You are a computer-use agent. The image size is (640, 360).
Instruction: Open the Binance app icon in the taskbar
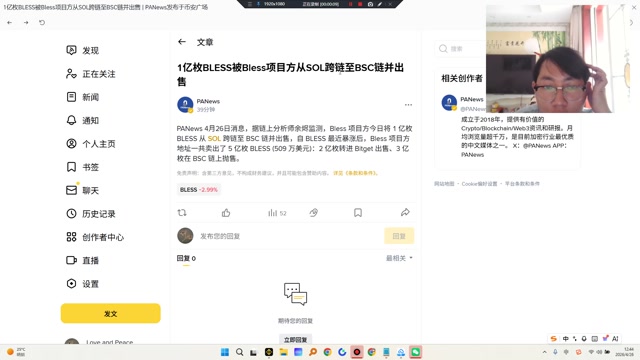coord(269,352)
